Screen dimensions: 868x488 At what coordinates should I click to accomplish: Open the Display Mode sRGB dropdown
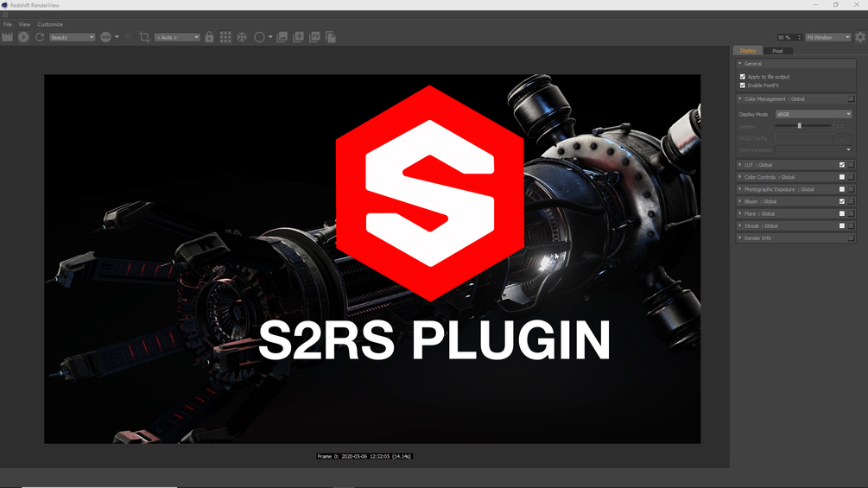(x=814, y=114)
